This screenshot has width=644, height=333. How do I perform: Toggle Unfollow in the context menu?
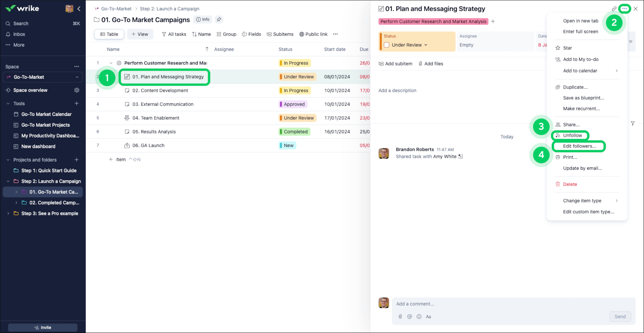[572, 135]
